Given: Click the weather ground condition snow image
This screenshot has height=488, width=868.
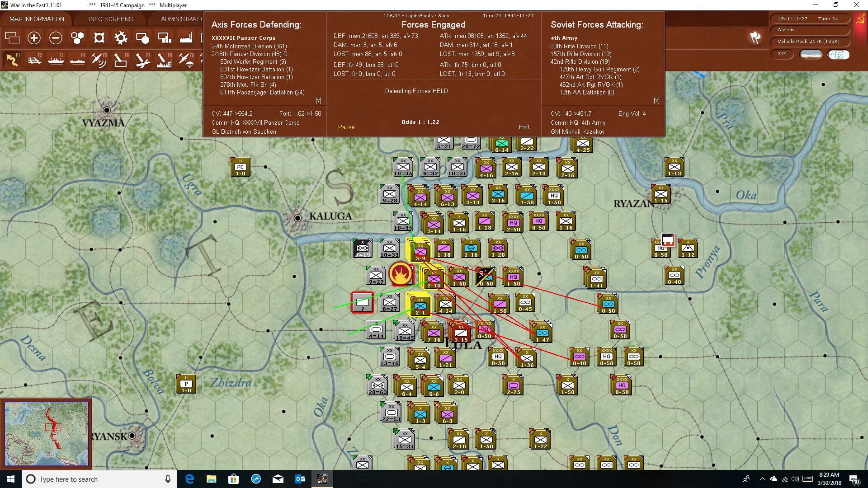Looking at the screenshot, I should click(811, 55).
